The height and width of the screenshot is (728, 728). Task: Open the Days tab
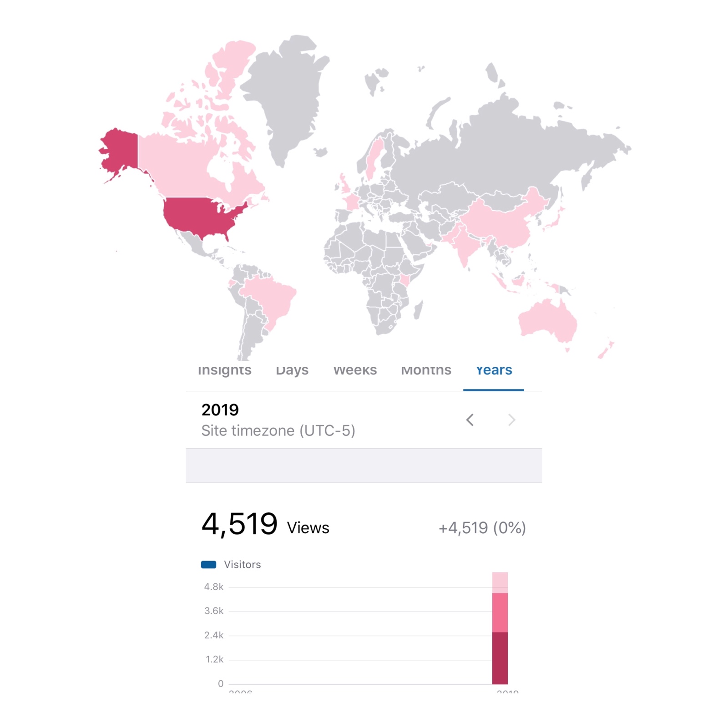click(x=292, y=370)
